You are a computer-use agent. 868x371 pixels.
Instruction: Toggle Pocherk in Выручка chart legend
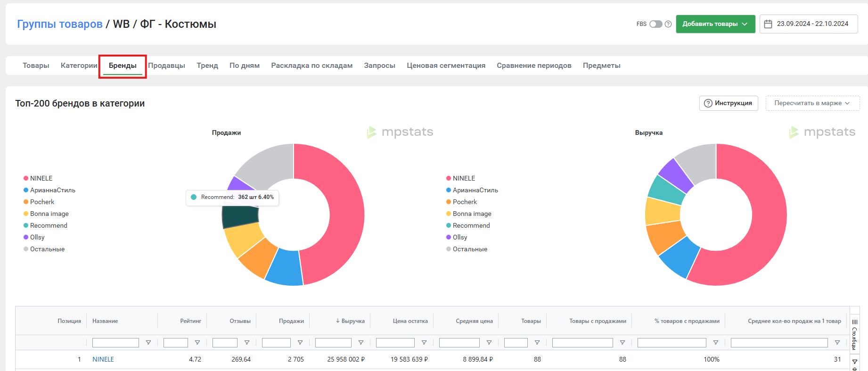click(x=462, y=202)
